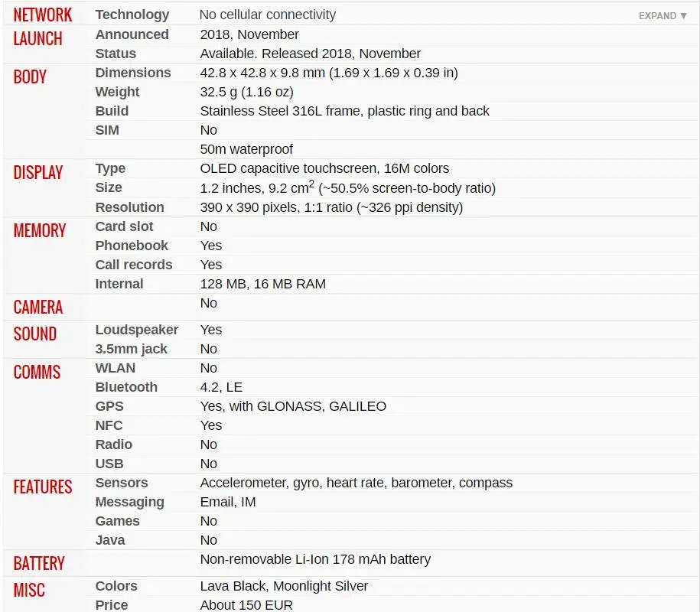Image resolution: width=700 pixels, height=612 pixels.
Task: Click the Colors label in Misc
Action: [x=116, y=586]
